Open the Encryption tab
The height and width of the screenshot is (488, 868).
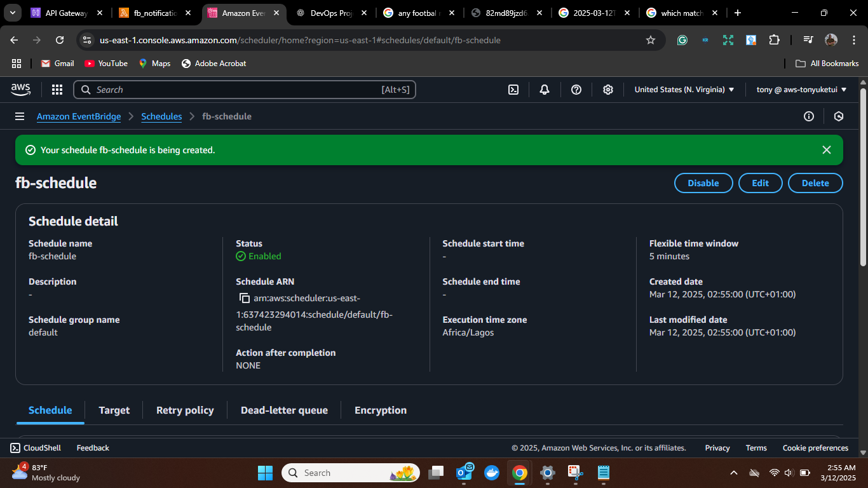coord(381,410)
